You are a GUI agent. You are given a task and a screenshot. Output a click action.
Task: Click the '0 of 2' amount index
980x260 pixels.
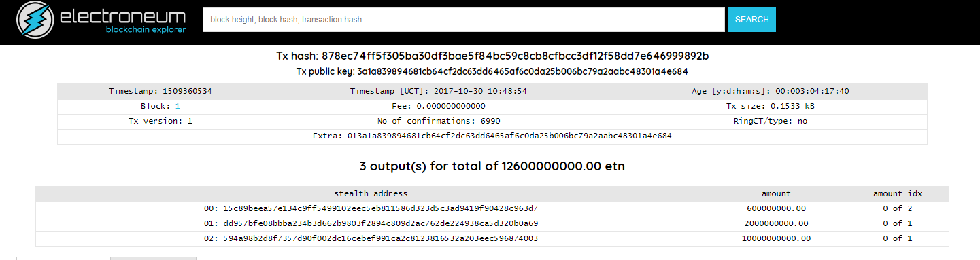coord(898,208)
